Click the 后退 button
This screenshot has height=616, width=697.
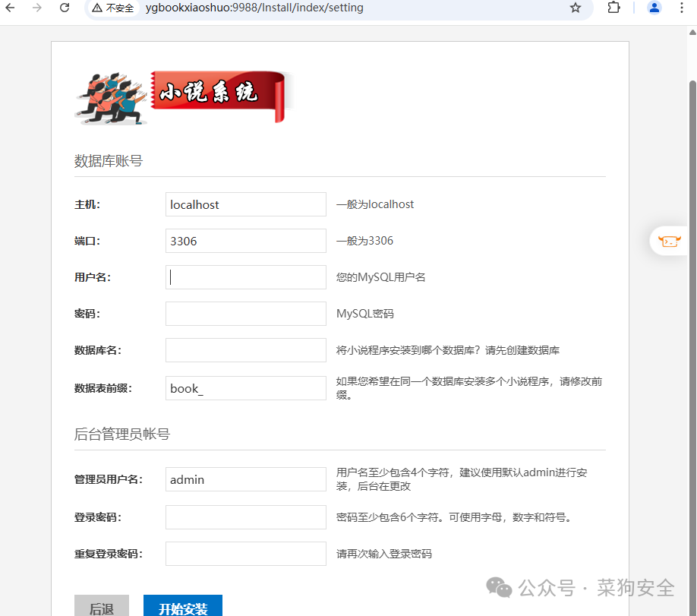click(102, 607)
